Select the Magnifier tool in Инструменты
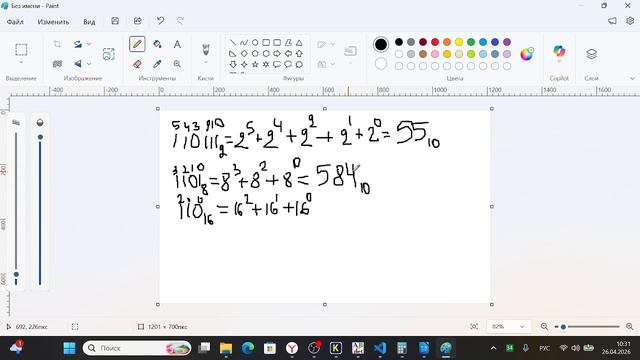The image size is (640, 360). 177,64
